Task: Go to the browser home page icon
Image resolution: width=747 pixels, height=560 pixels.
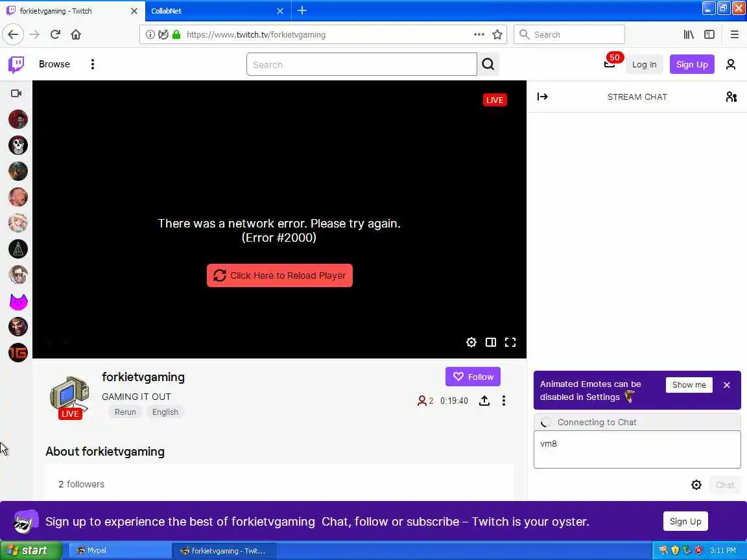Action: (76, 34)
